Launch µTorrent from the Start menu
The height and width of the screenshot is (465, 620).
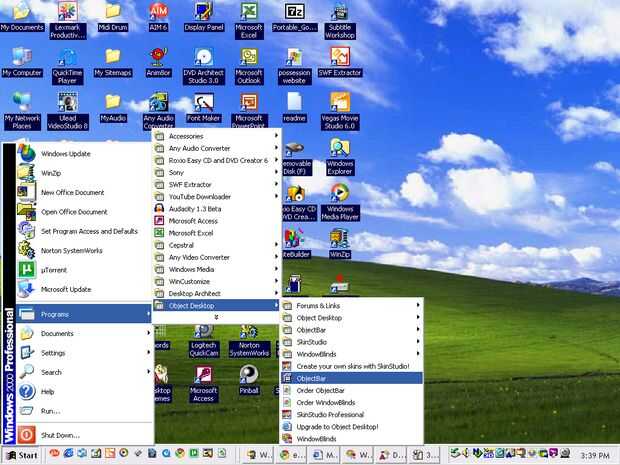click(x=54, y=270)
